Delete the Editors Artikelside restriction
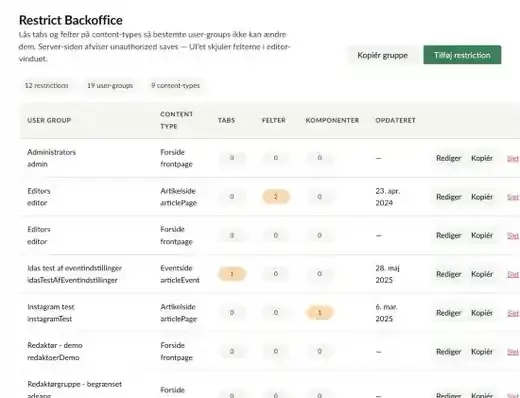Viewport: 520px width, 398px height. [513, 197]
